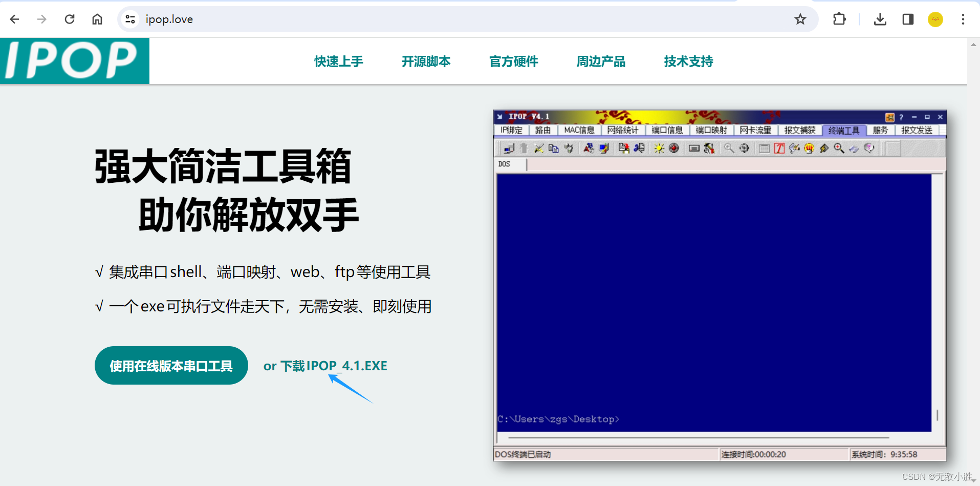Click the lightning bolt icon in IPOP toolbar
Viewport: 980px width, 486px height.
point(824,149)
